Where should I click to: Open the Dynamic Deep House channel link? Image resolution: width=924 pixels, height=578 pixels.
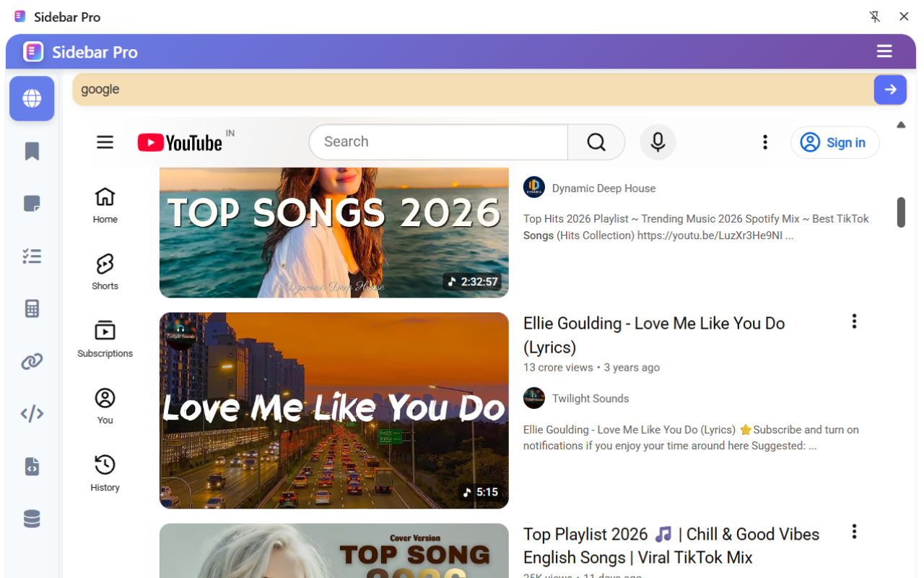(x=603, y=188)
